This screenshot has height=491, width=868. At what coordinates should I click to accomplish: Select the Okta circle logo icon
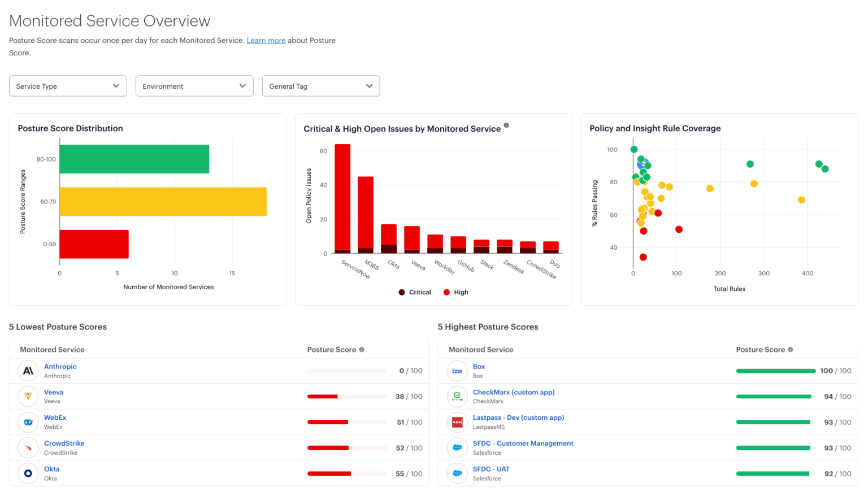click(x=28, y=473)
